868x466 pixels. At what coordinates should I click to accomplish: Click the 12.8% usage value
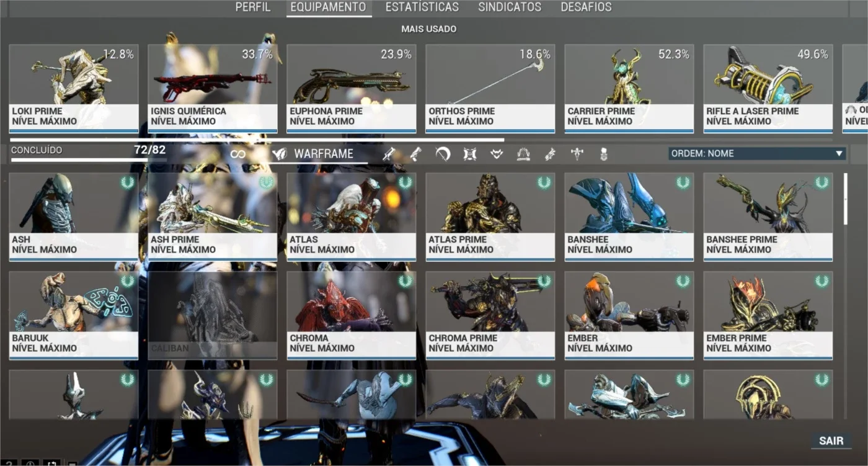coord(118,55)
